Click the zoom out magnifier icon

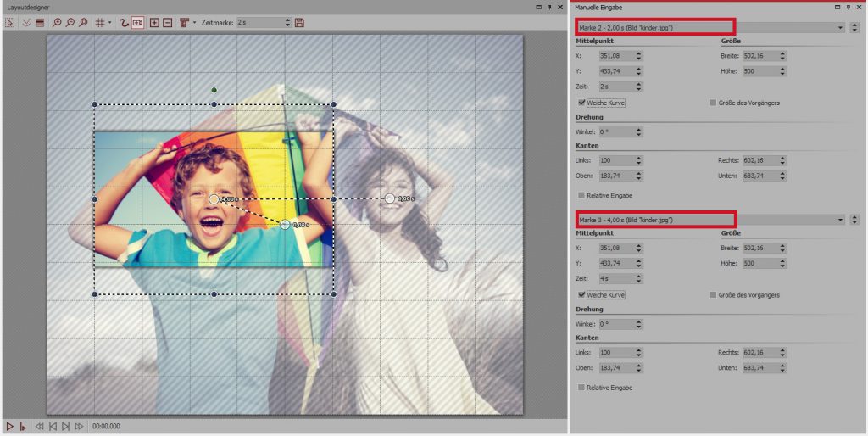click(x=70, y=23)
